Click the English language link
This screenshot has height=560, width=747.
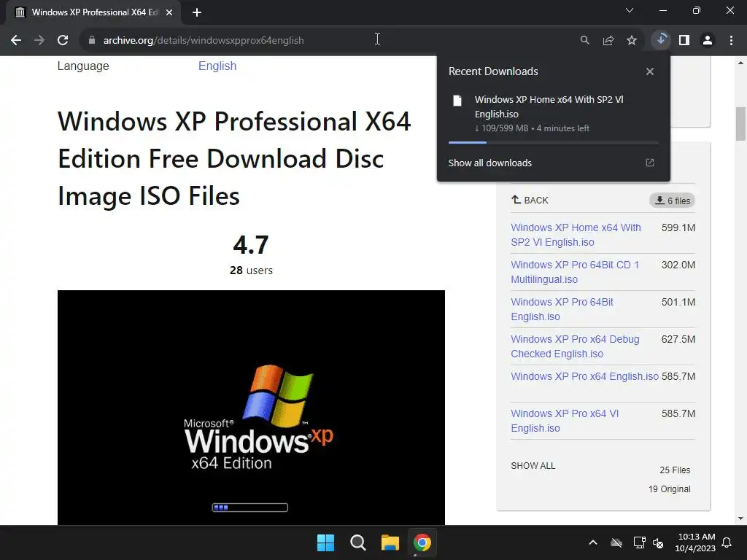tap(217, 66)
